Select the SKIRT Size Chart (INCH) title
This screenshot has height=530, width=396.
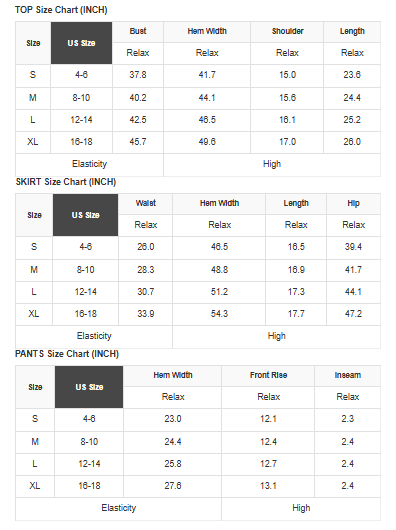coord(66,182)
